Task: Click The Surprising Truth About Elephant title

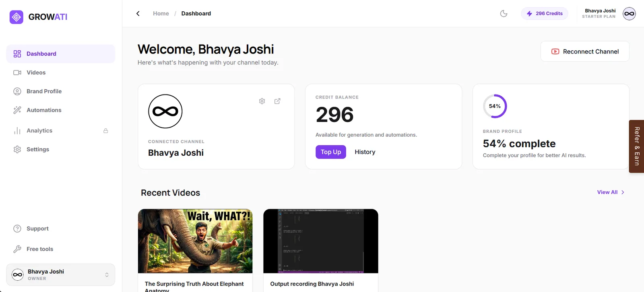Action: pyautogui.click(x=194, y=287)
